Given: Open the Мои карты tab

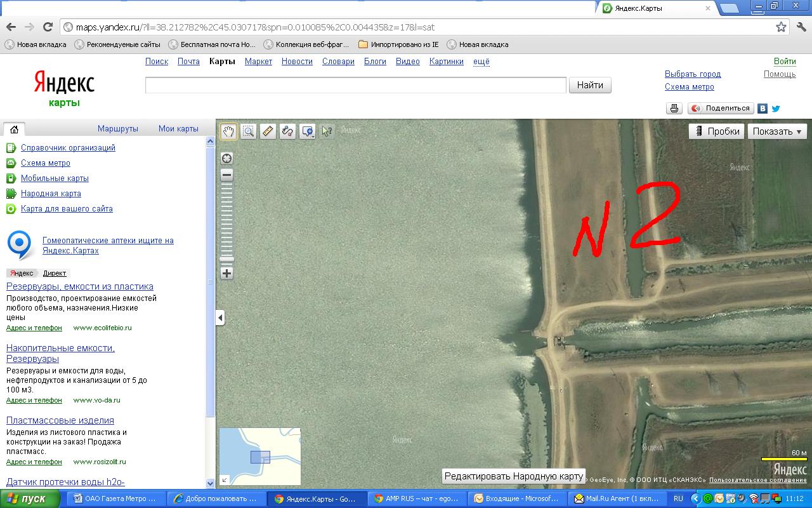Looking at the screenshot, I should pyautogui.click(x=178, y=129).
